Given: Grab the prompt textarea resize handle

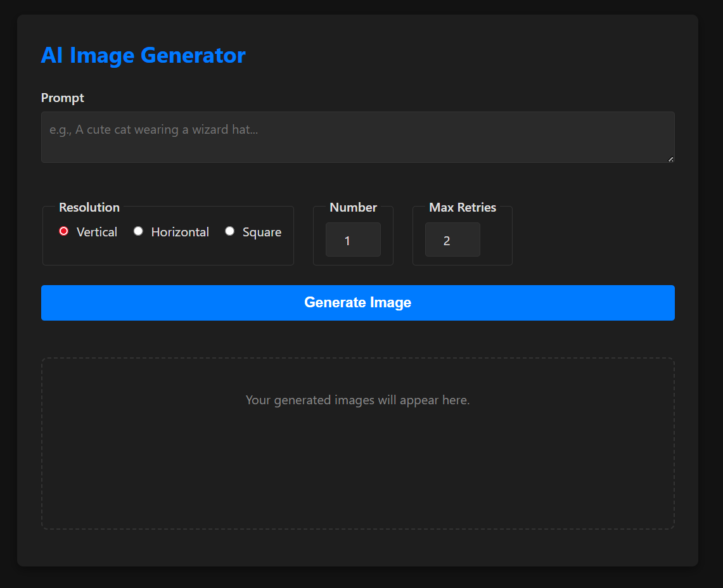Looking at the screenshot, I should click(671, 159).
